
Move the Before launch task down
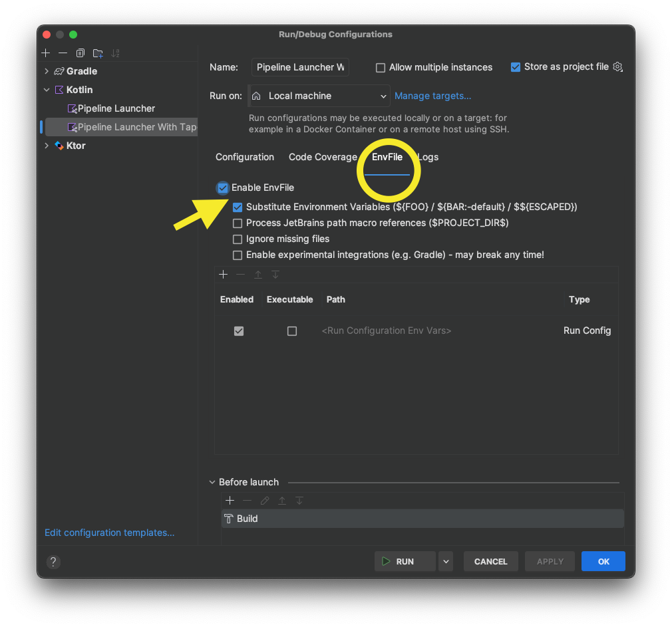[x=299, y=500]
